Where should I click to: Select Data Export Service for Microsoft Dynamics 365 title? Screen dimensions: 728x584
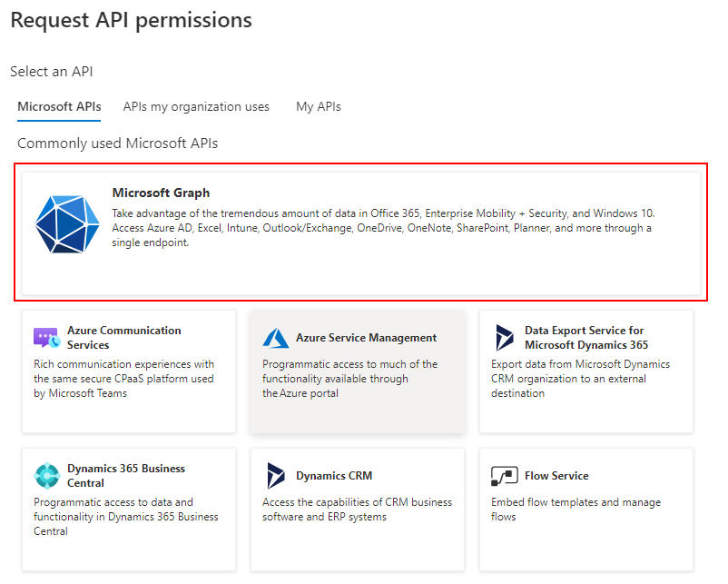[586, 338]
